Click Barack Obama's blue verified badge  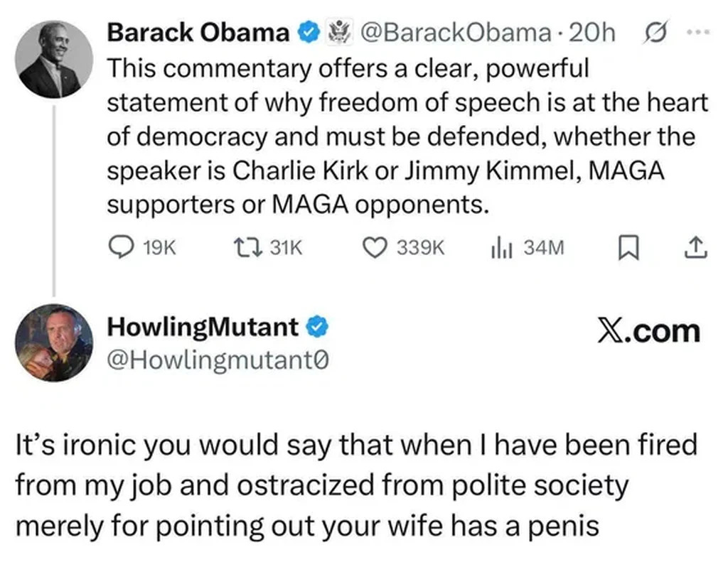tap(308, 33)
